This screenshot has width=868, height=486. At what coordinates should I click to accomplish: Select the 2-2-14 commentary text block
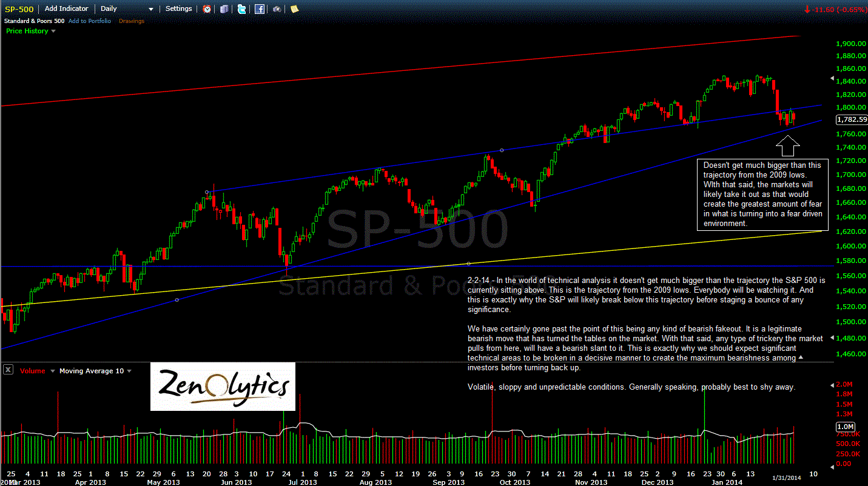(647, 334)
